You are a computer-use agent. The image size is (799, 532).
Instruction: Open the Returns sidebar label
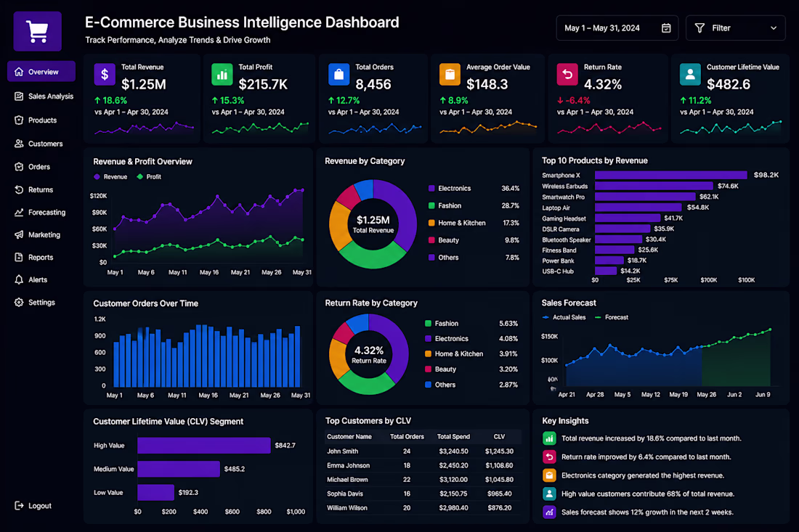(x=41, y=189)
